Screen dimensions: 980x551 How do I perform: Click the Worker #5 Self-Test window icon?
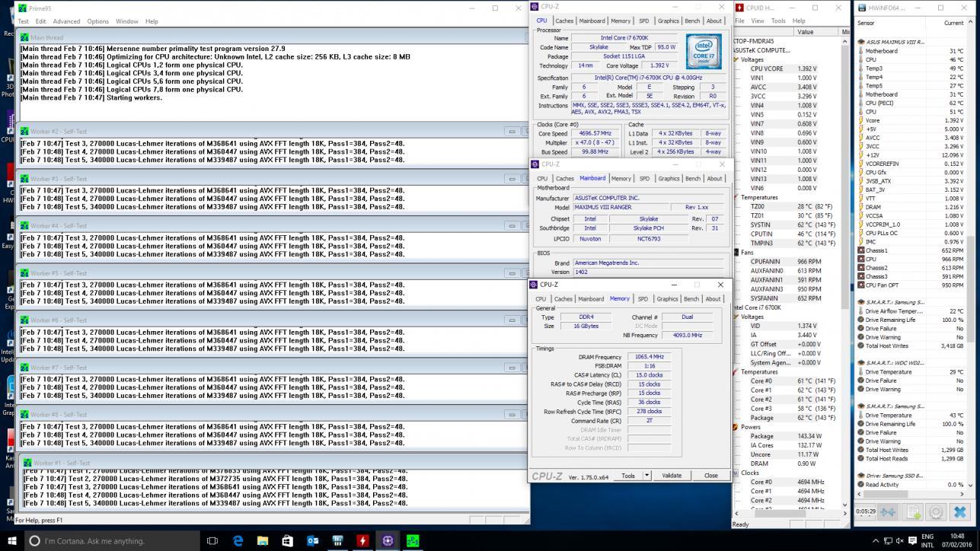pyautogui.click(x=24, y=273)
